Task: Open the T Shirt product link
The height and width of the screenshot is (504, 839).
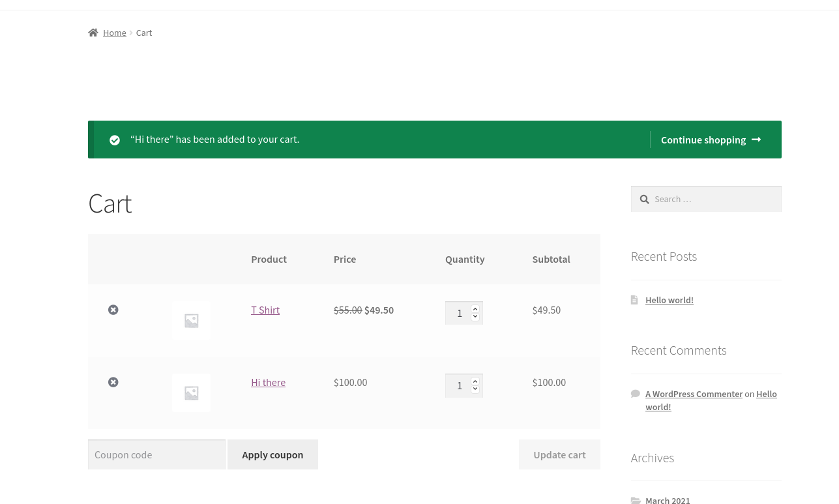Action: tap(265, 310)
